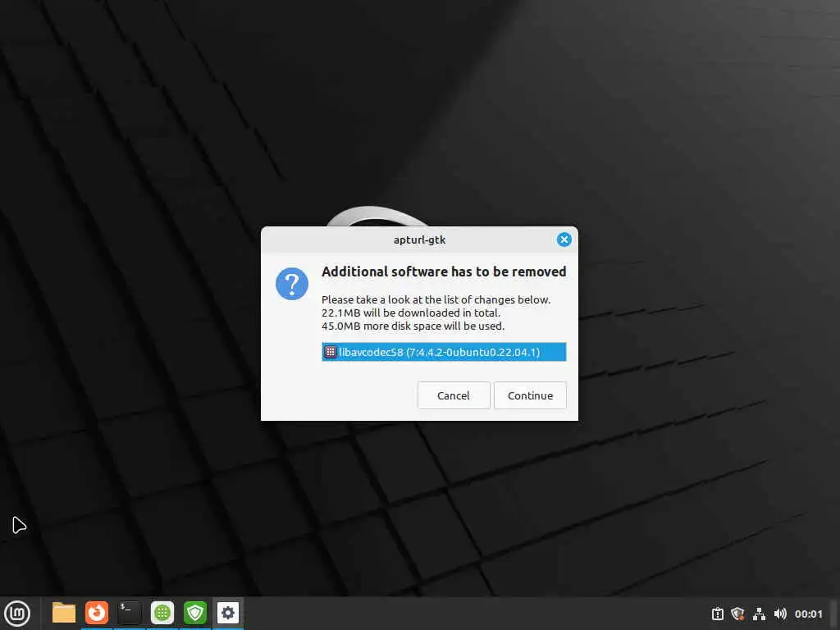Screen dimensions: 840x630
Task: Click the Cancel button
Action: pyautogui.click(x=453, y=395)
